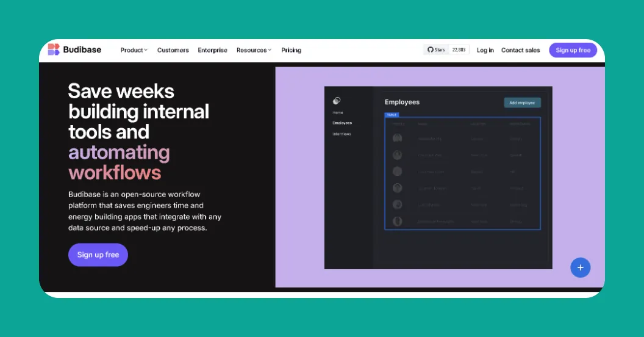This screenshot has height=337, width=644.
Task: Go to the Enterprise page
Action: (212, 50)
